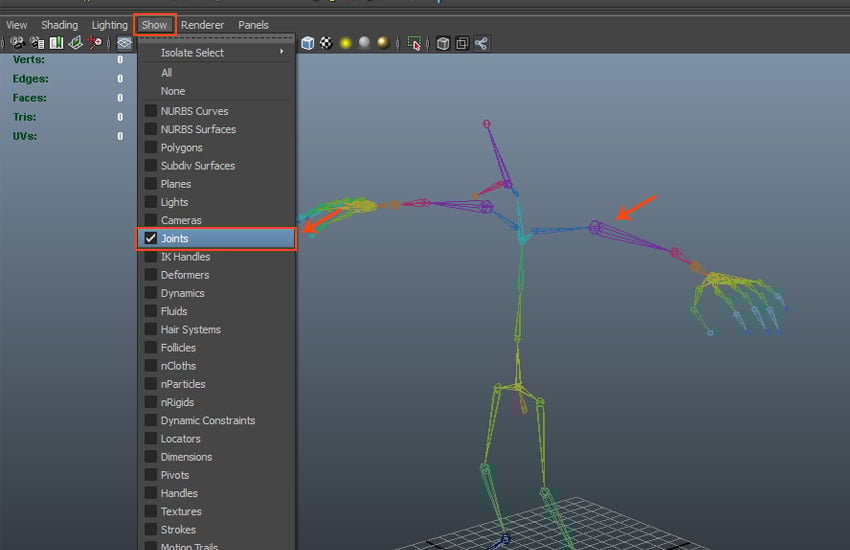Screen dimensions: 850x550
Task: Toggle the Isolate Select toolbar icon
Action: (415, 43)
